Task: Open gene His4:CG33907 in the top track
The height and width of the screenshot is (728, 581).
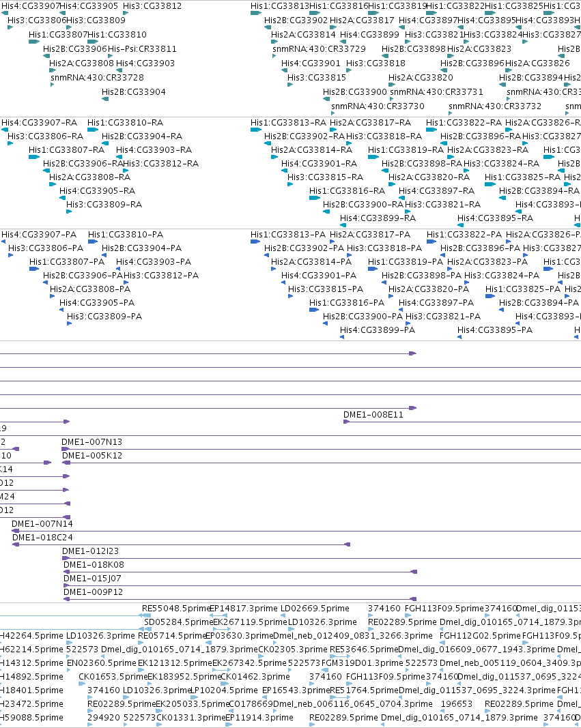Action: (x=31, y=6)
